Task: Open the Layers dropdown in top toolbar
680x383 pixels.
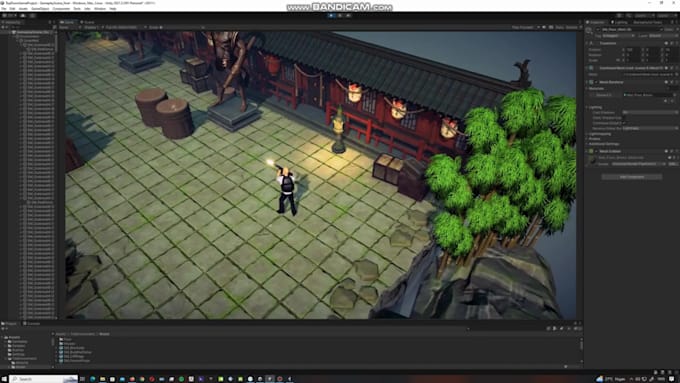Action: coord(645,16)
